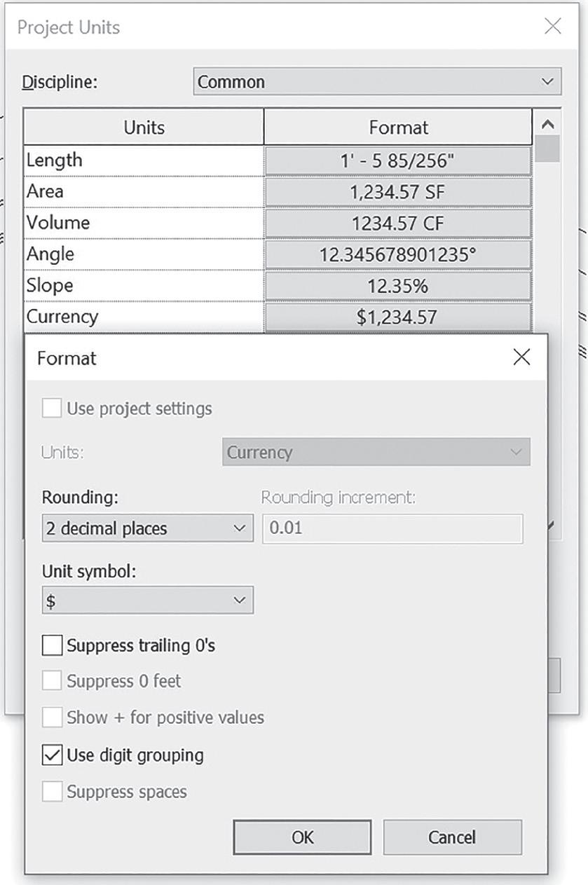Enable Suppress trailing 0's checkbox
The height and width of the screenshot is (885, 588).
[53, 645]
